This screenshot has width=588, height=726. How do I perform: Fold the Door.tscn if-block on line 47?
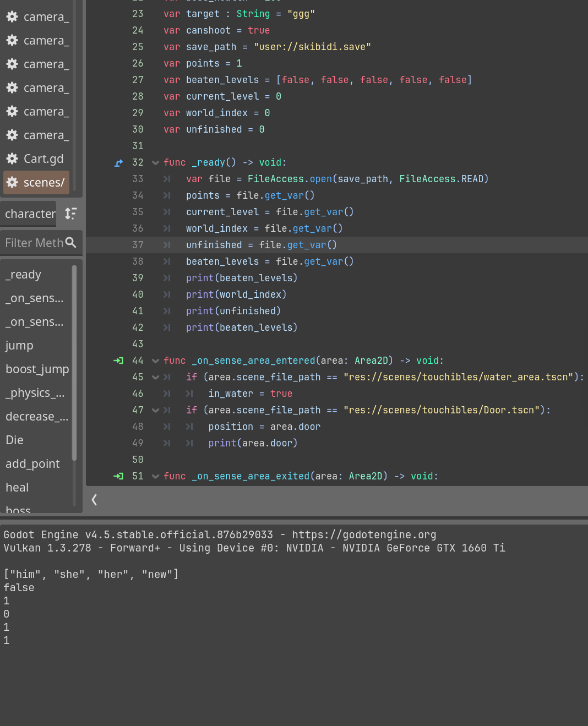coord(155,411)
